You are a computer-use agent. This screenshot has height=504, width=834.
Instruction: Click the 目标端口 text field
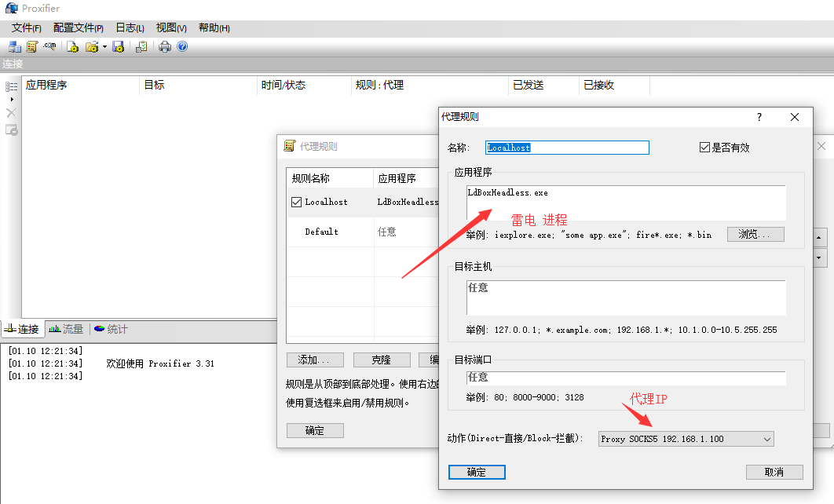[626, 378]
